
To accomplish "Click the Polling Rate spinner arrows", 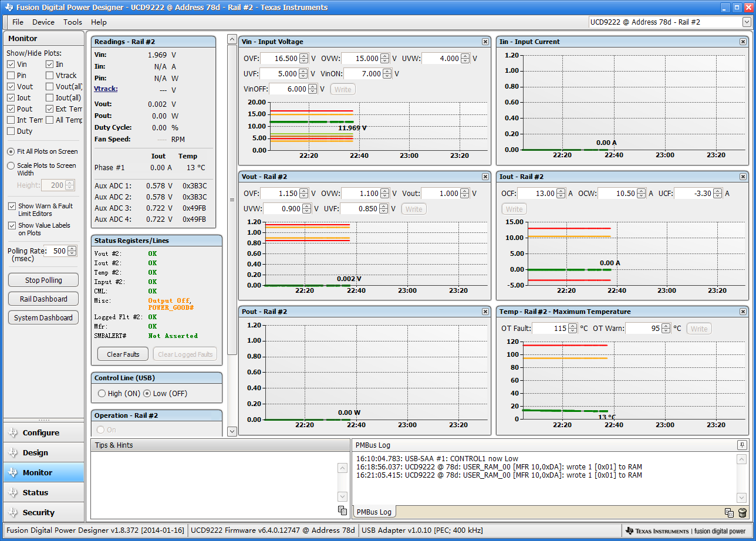I will coord(72,251).
